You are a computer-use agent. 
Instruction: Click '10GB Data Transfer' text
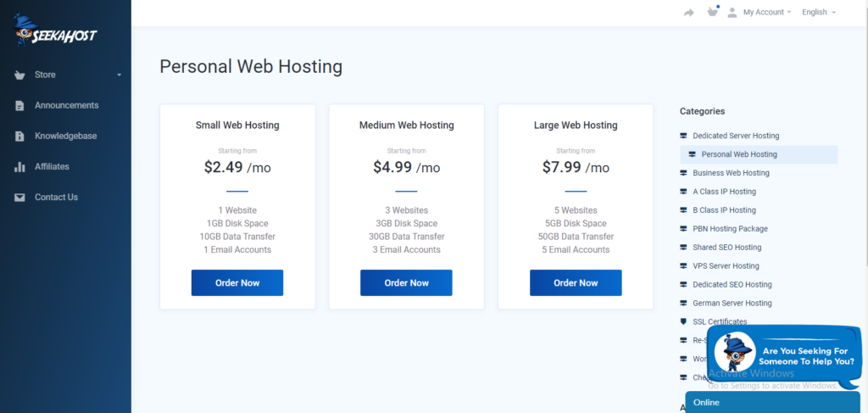pos(237,237)
